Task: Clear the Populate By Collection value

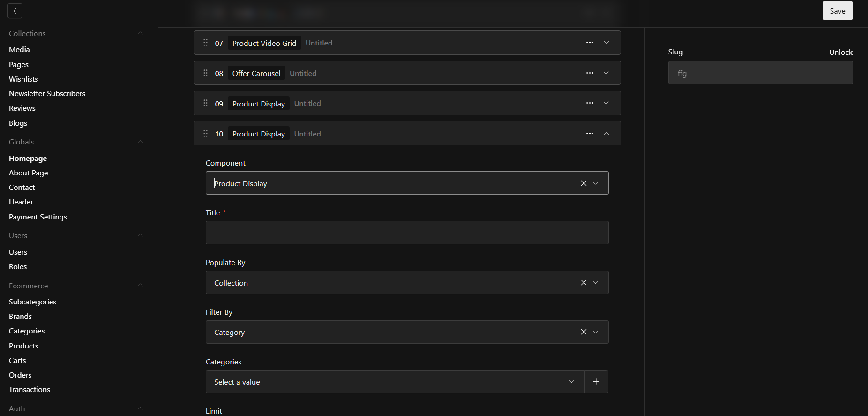Action: coord(584,282)
